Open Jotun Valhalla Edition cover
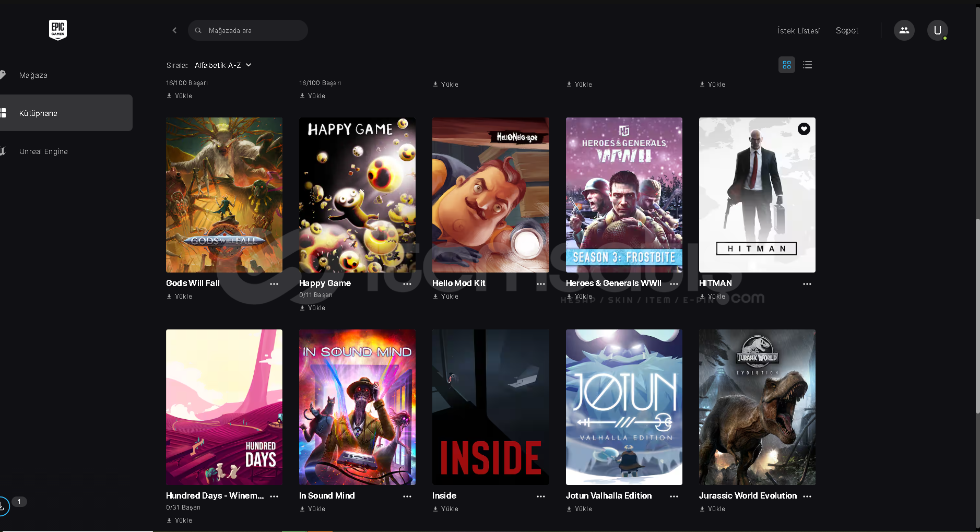This screenshot has height=532, width=980. tap(624, 407)
